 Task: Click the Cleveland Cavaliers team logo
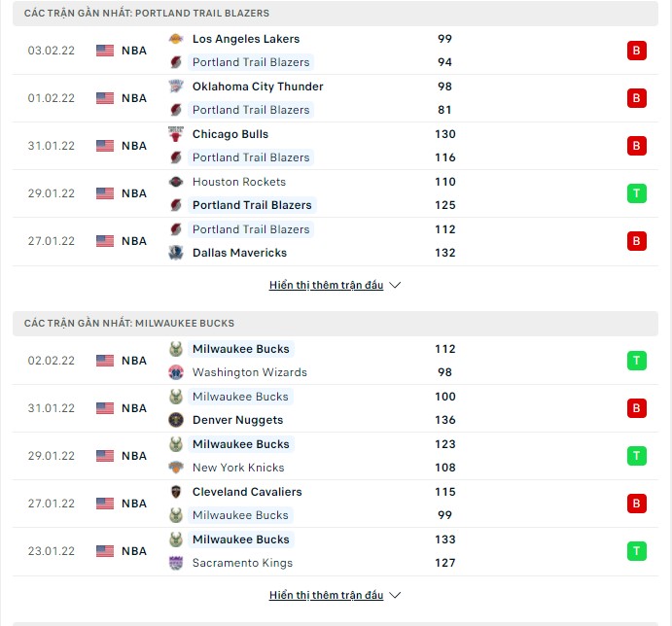tap(175, 492)
